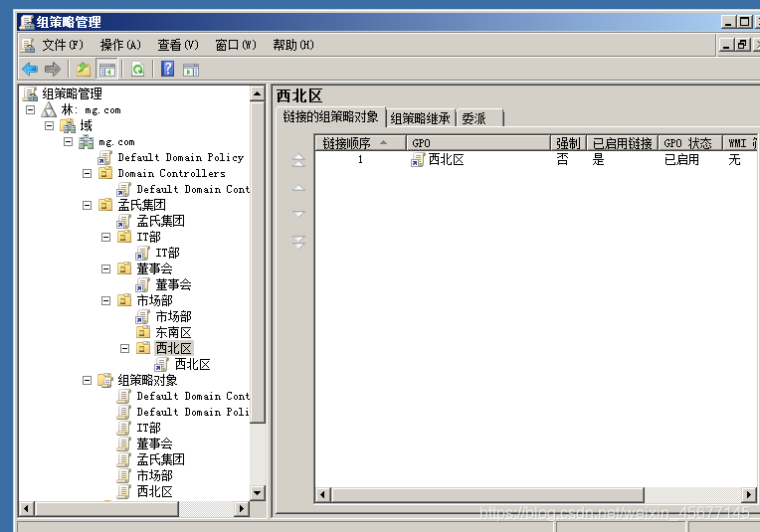Collapse the 西北区 OU node
This screenshot has height=532, width=760.
124,348
